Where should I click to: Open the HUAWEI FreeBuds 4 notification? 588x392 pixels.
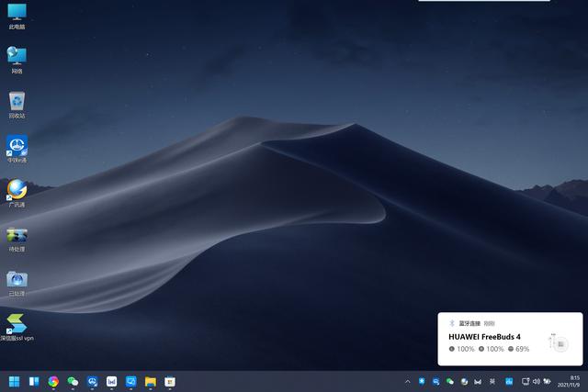510,339
